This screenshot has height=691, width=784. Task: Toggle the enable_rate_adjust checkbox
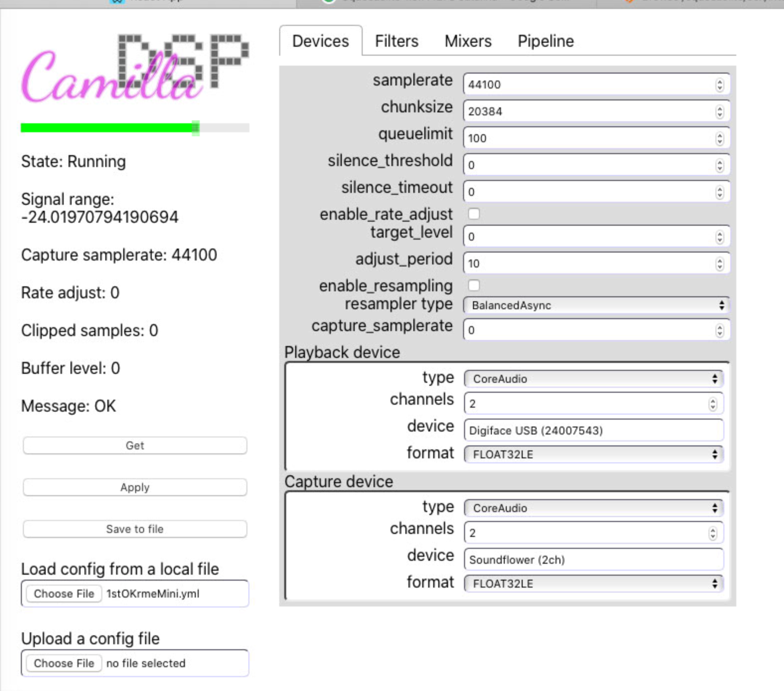474,214
